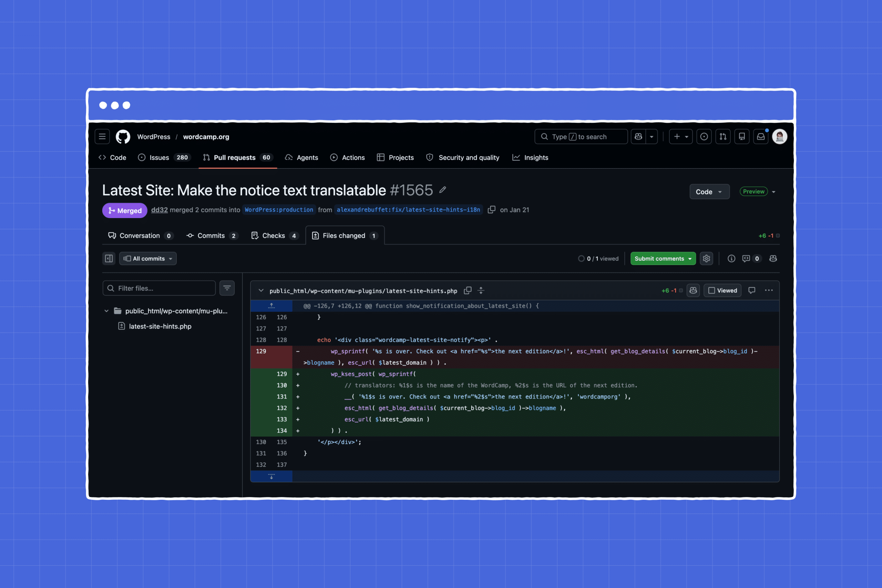Click the search box in header
Viewport: 882px width, 588px height.
(581, 136)
